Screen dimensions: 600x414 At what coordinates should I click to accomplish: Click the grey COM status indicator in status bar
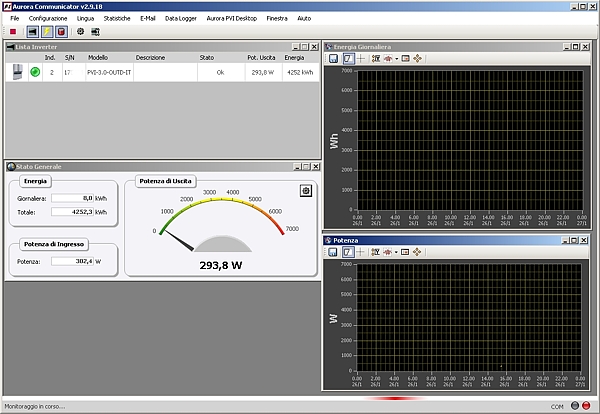575,406
